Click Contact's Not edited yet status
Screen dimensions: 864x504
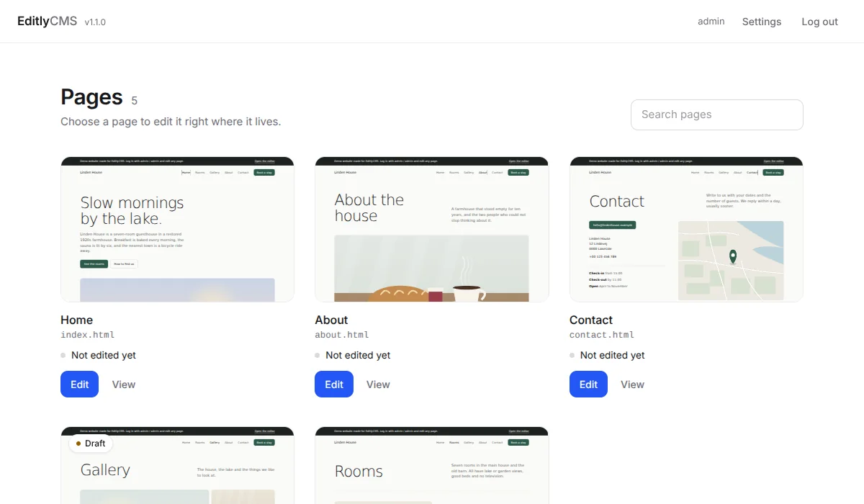(607, 355)
